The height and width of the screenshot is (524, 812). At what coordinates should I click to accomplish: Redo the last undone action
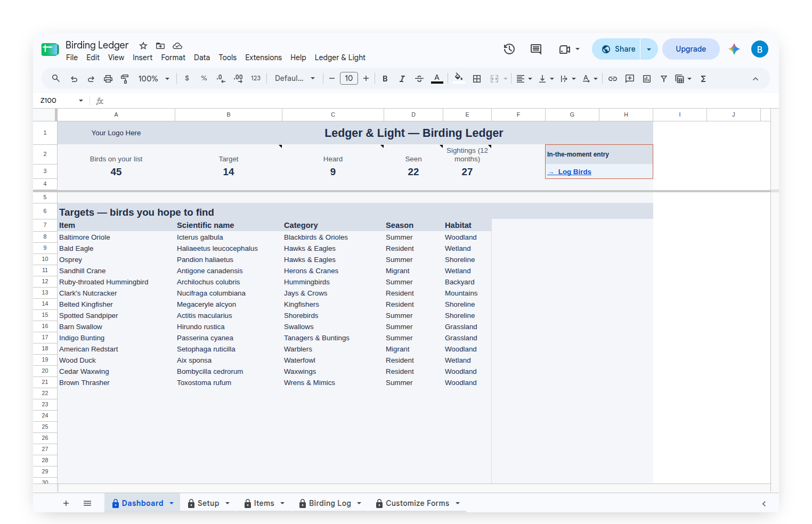coord(91,79)
